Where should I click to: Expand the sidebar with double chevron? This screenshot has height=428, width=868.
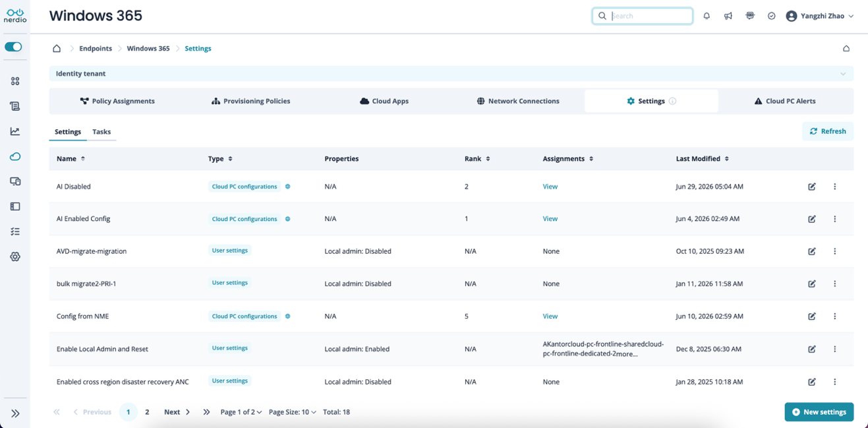[x=15, y=413]
